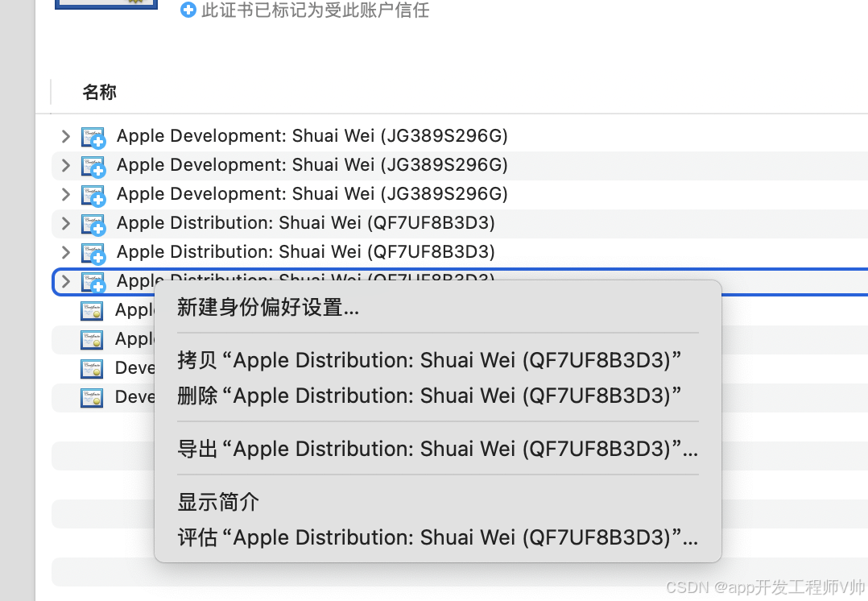The height and width of the screenshot is (601, 868).
Task: Click the certificate icon of the highlighted row
Action: 93,282
